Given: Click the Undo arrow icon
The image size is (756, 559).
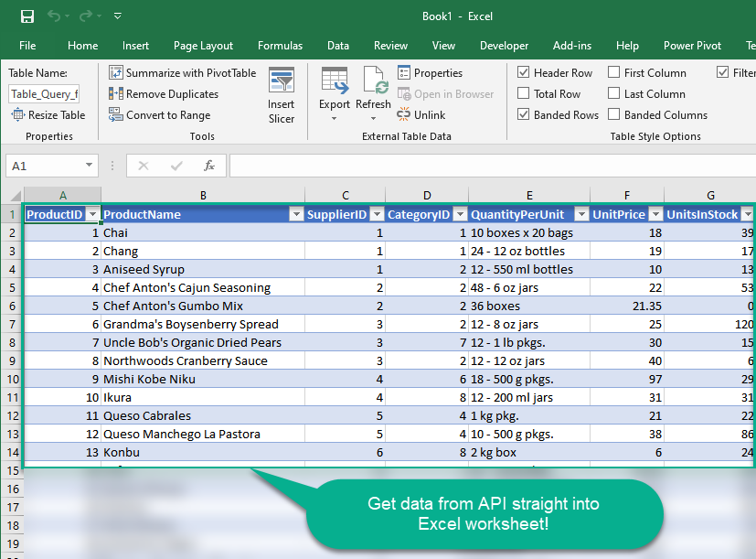Looking at the screenshot, I should [x=53, y=16].
